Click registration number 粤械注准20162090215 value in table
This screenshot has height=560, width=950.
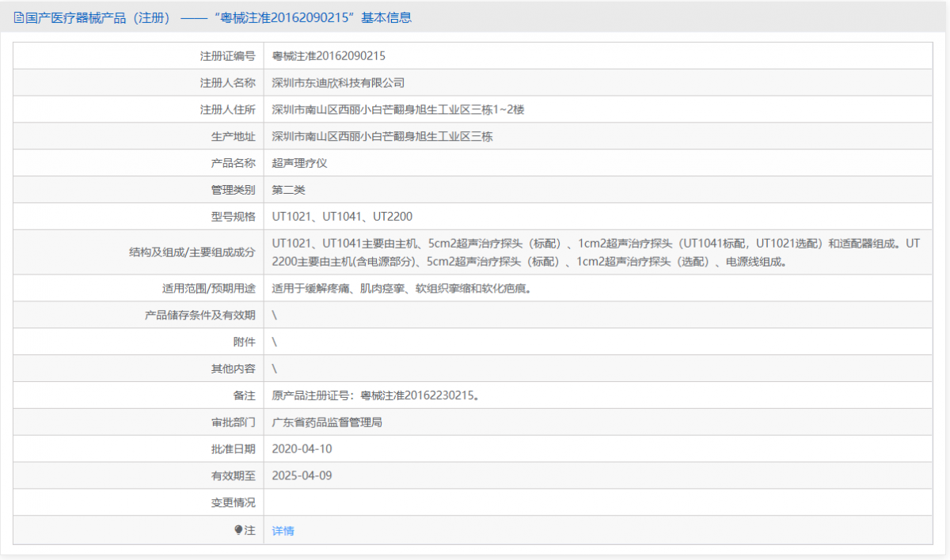pos(329,56)
